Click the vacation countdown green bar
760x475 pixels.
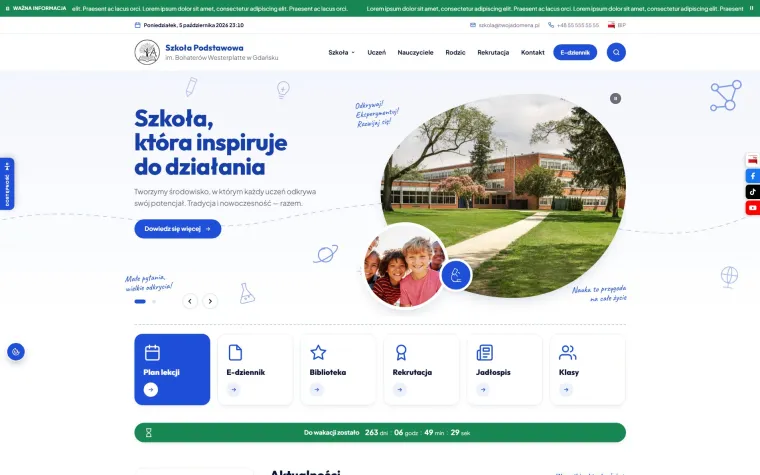(x=380, y=432)
